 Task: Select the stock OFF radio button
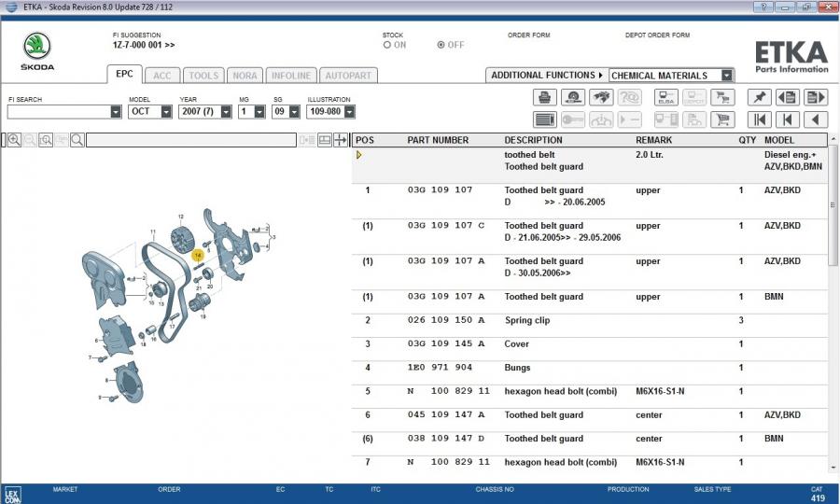[x=441, y=45]
